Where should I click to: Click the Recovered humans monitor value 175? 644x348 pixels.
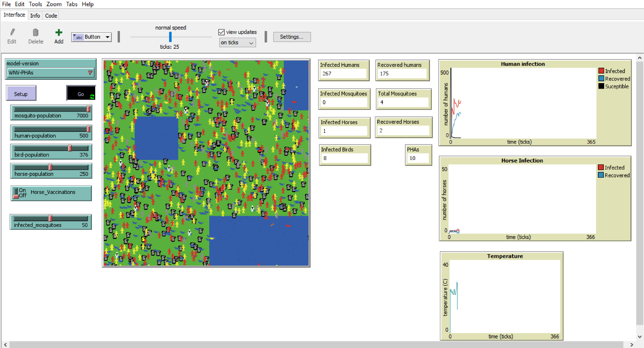[402, 74]
